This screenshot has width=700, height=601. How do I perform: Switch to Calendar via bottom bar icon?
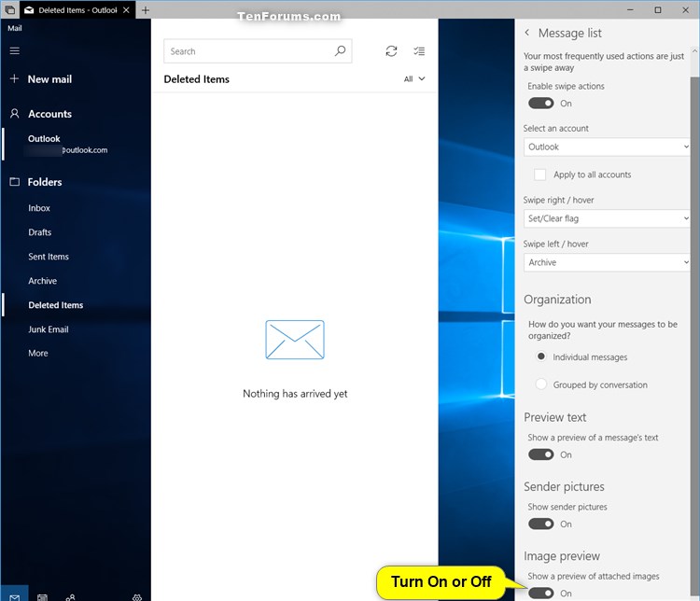pos(42,597)
